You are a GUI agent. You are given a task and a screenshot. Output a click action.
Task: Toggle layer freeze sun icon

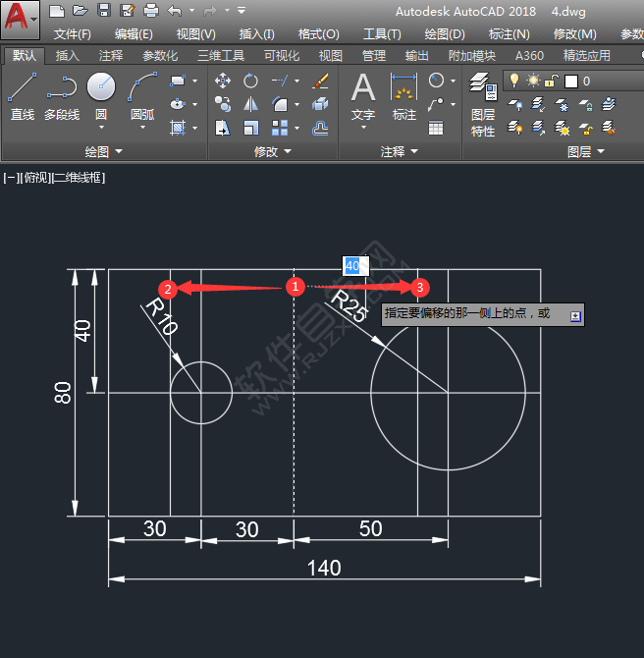click(533, 81)
